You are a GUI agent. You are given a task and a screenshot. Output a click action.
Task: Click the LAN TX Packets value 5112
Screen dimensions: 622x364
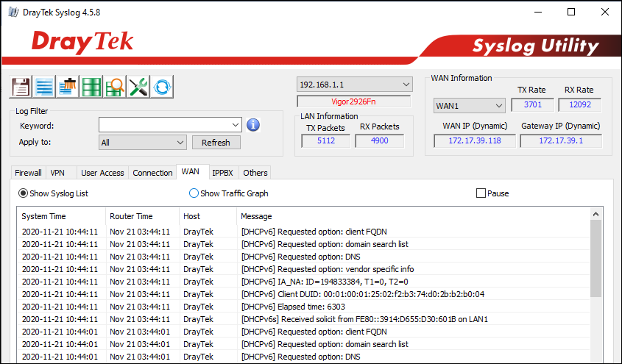325,140
